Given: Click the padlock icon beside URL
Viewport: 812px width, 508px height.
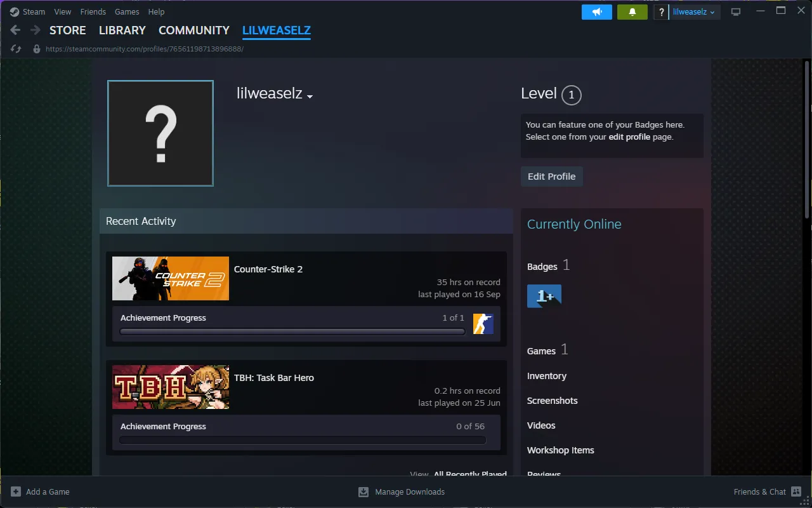Looking at the screenshot, I should click(x=37, y=49).
